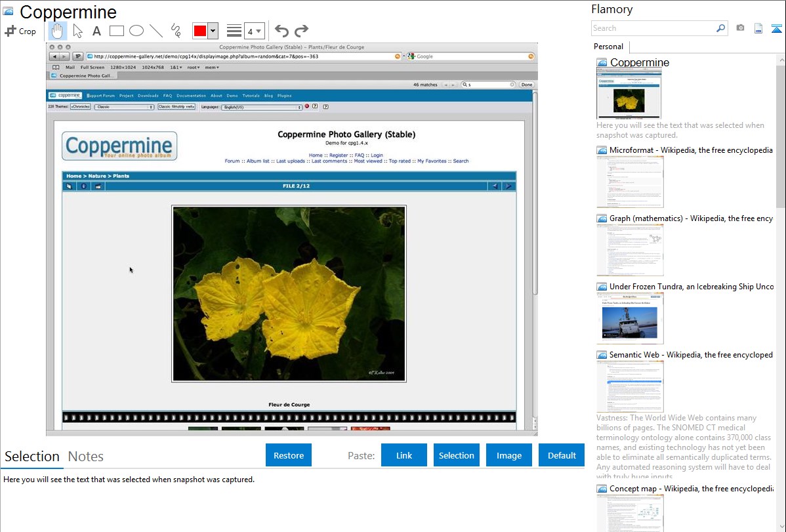
Task: Redo the last undone action
Action: point(301,31)
